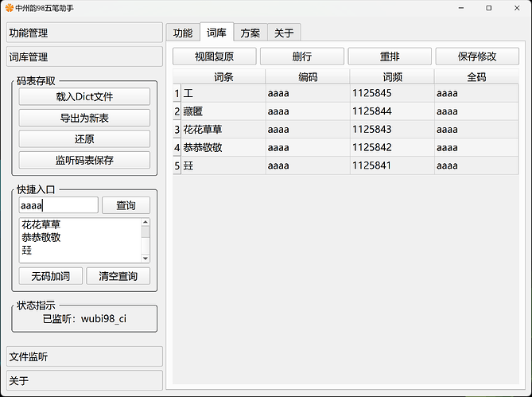Click the 查询 button
Screen dimensions: 532x397
point(126,205)
